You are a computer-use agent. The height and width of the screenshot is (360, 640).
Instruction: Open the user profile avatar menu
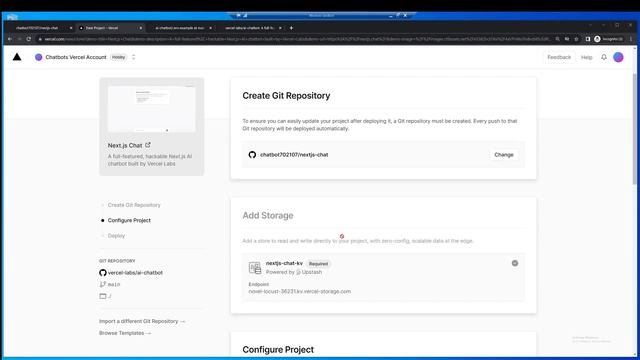point(618,57)
